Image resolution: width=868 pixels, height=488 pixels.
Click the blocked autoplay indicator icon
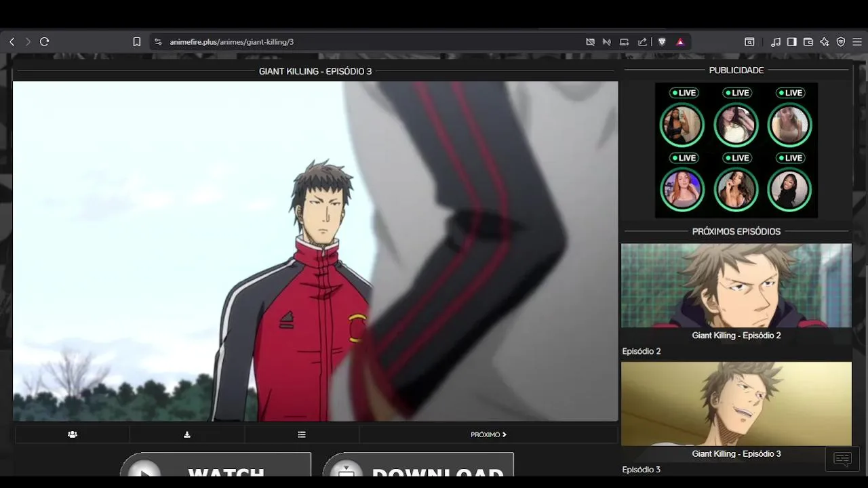pyautogui.click(x=607, y=42)
